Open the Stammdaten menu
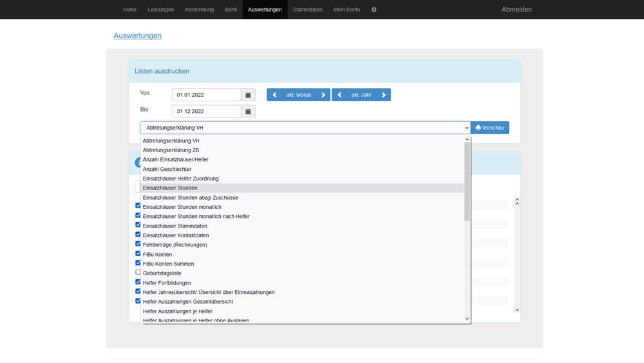 point(307,10)
